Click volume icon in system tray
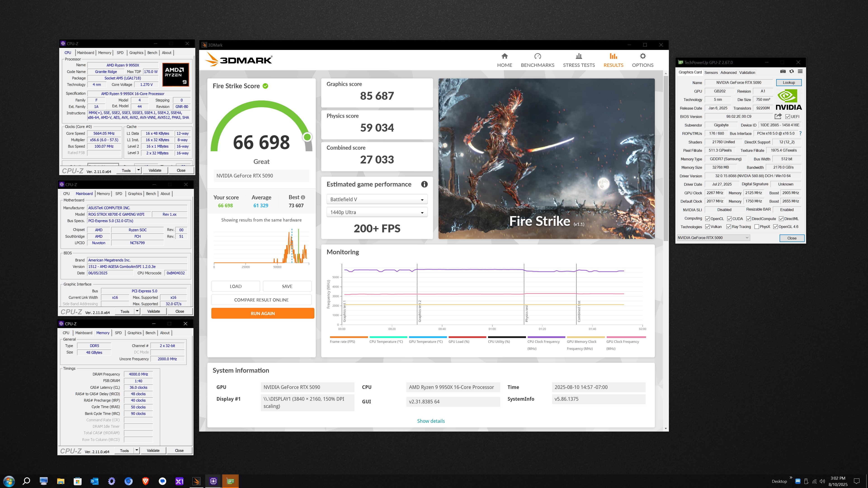The width and height of the screenshot is (868, 488). 823,481
